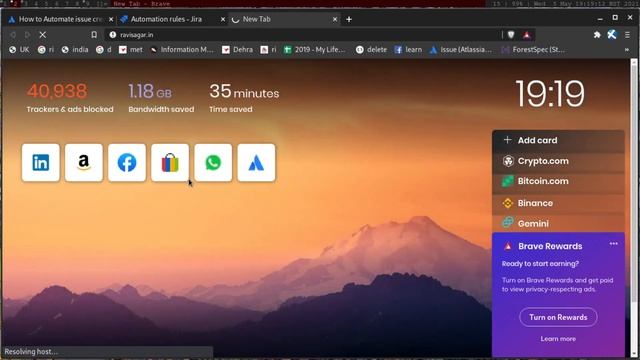Screen dimensions: 640x360
Task: Expand the bookmarks overflow chevron
Action: tap(627, 49)
